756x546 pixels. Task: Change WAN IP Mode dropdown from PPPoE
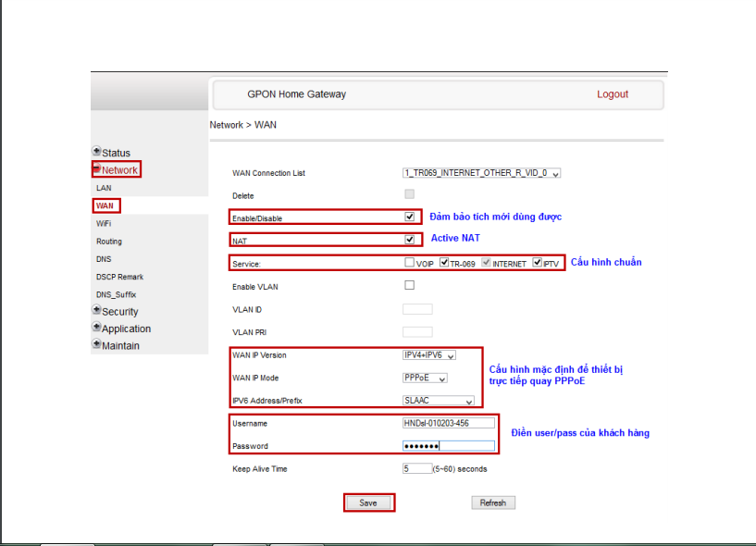(426, 378)
